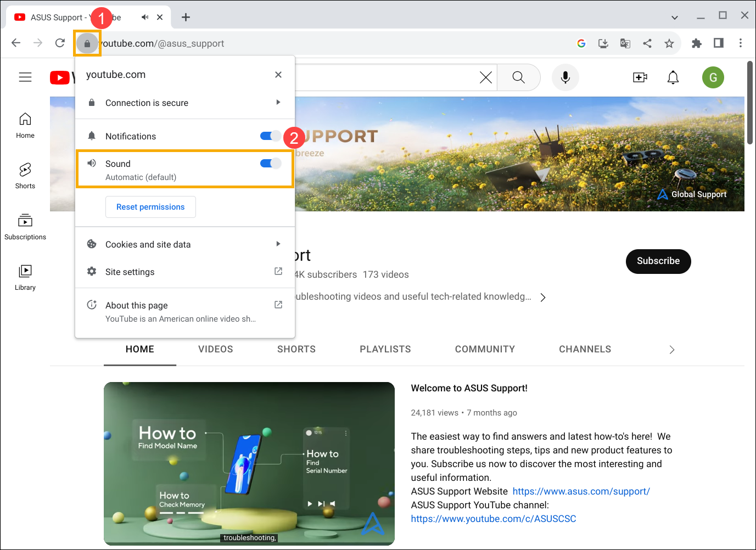756x550 pixels.
Task: Clear the YouTube search box
Action: [485, 77]
